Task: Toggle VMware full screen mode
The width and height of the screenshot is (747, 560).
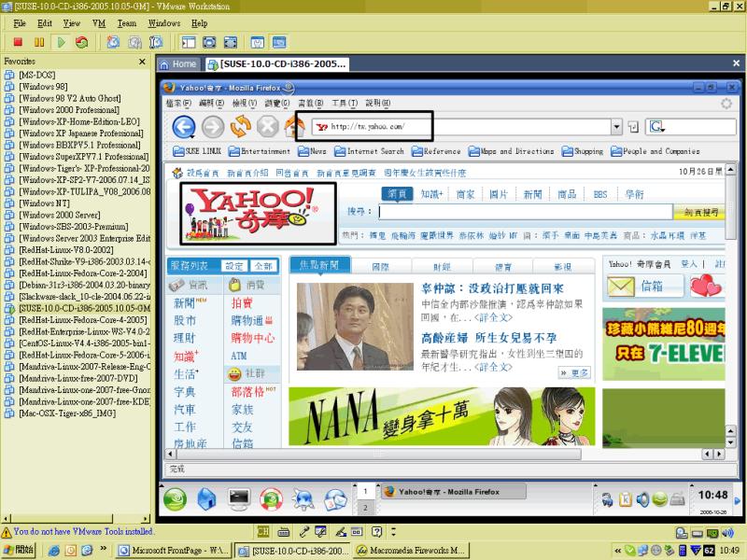Action: (231, 42)
